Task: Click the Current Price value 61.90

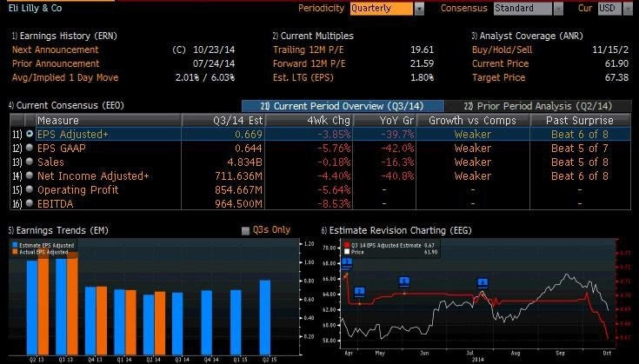Action: point(616,63)
